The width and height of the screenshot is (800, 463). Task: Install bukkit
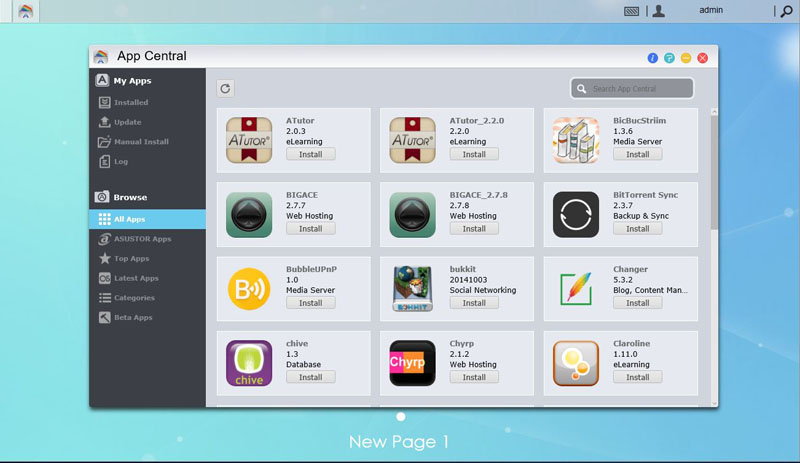coord(474,303)
